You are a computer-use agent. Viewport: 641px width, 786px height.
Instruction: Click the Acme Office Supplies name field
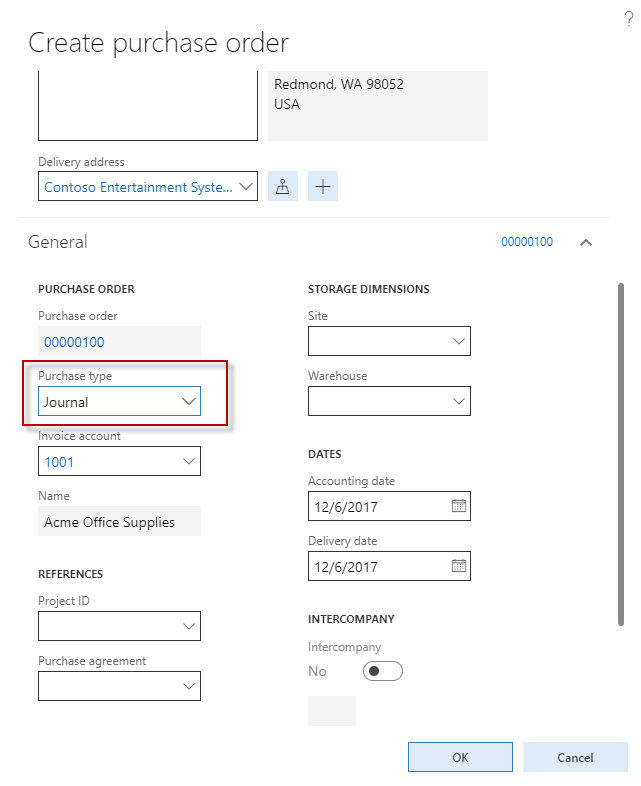[119, 522]
